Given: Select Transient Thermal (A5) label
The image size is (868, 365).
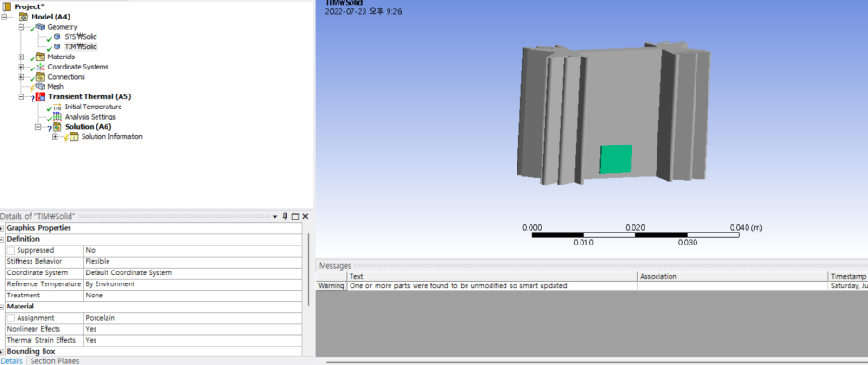Looking at the screenshot, I should tap(90, 96).
